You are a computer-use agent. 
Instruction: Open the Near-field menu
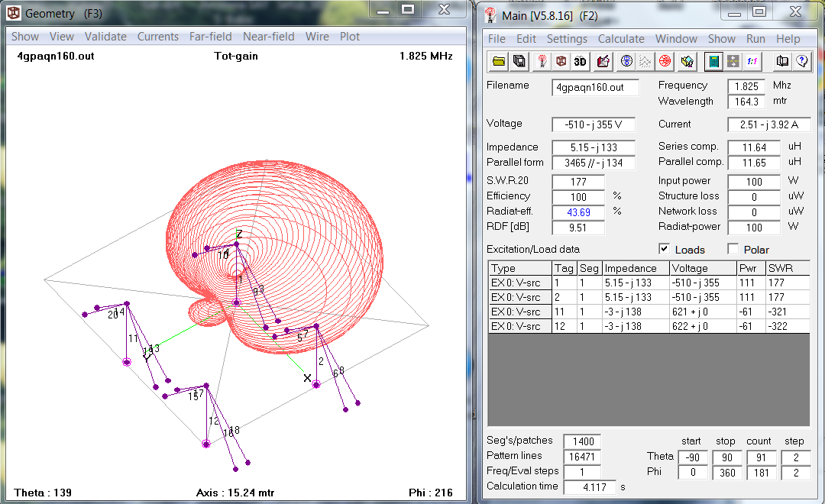(x=269, y=37)
